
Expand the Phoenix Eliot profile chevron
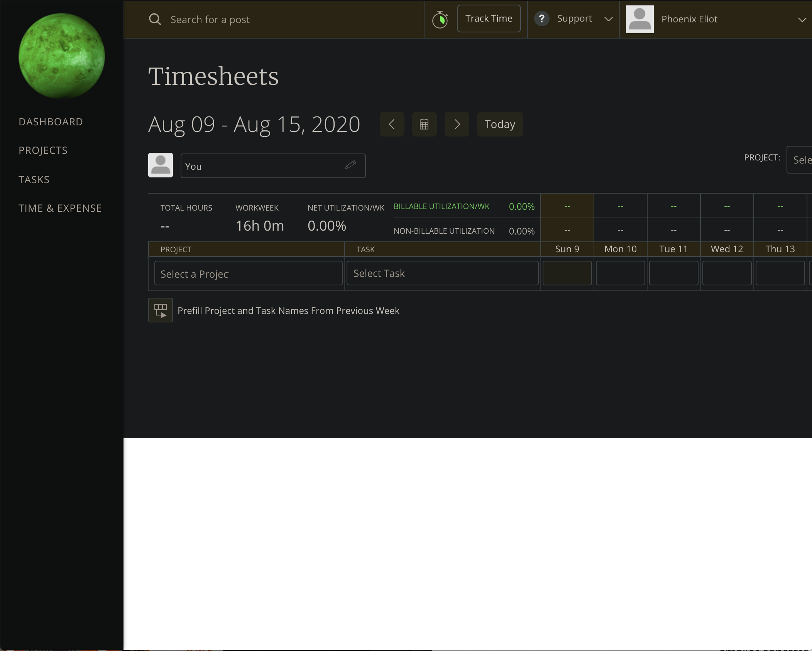pyautogui.click(x=802, y=20)
